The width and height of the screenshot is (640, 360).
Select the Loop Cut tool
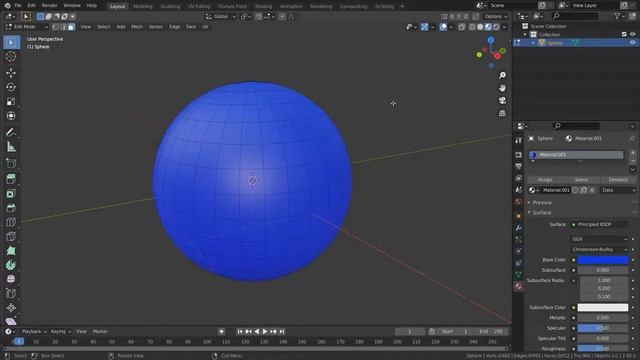coord(11,222)
